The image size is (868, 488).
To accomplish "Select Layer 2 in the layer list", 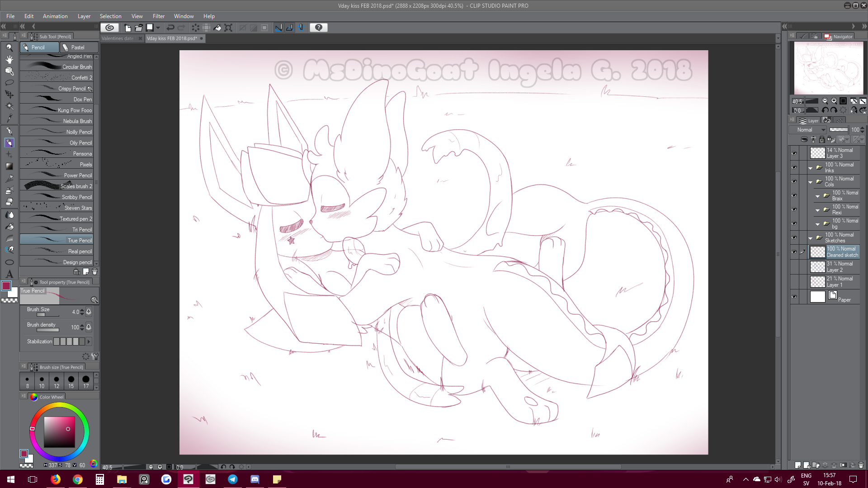I will (x=834, y=267).
